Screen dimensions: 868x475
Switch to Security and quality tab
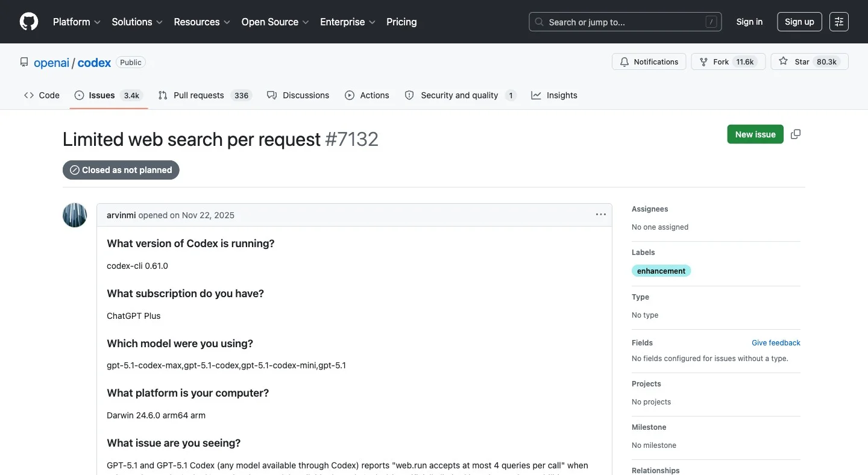click(461, 95)
